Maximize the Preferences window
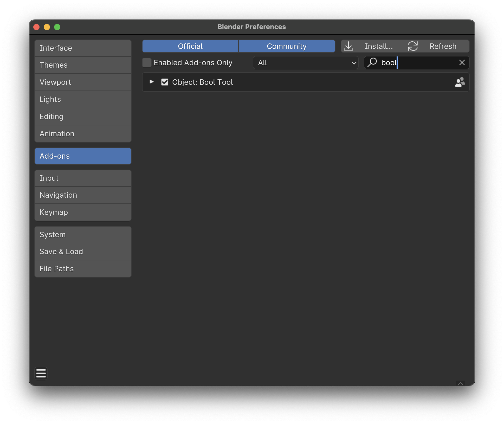Image resolution: width=504 pixels, height=424 pixels. (57, 27)
